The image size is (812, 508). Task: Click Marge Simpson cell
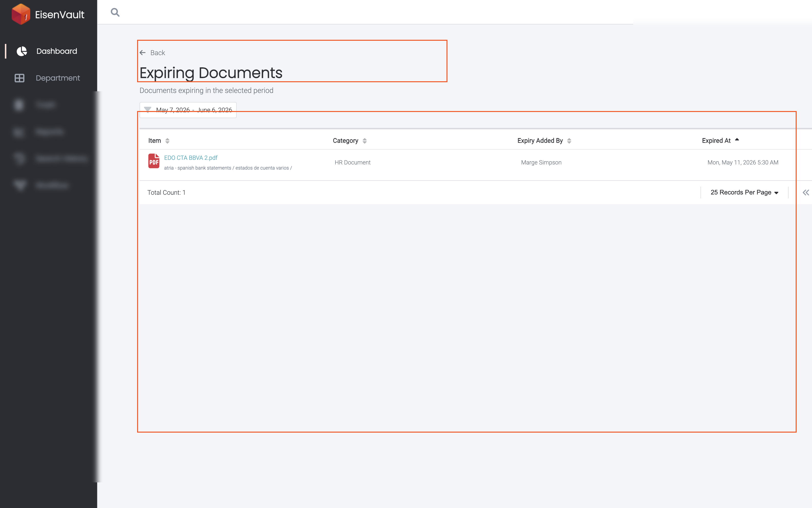(541, 162)
